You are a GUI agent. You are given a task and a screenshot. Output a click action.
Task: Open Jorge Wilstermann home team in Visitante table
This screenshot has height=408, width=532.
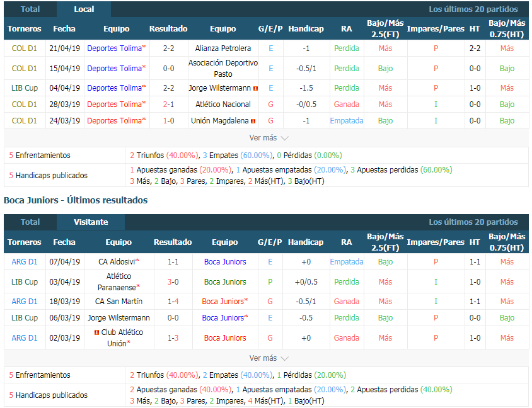[x=119, y=318]
